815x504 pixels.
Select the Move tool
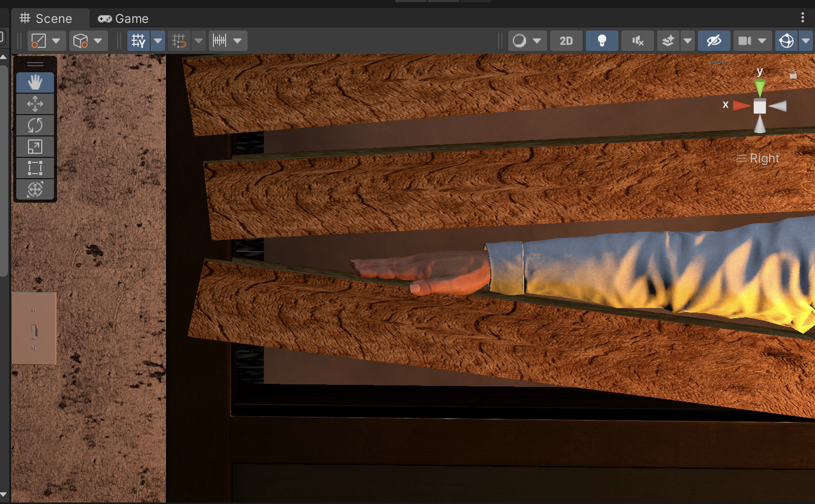(35, 104)
